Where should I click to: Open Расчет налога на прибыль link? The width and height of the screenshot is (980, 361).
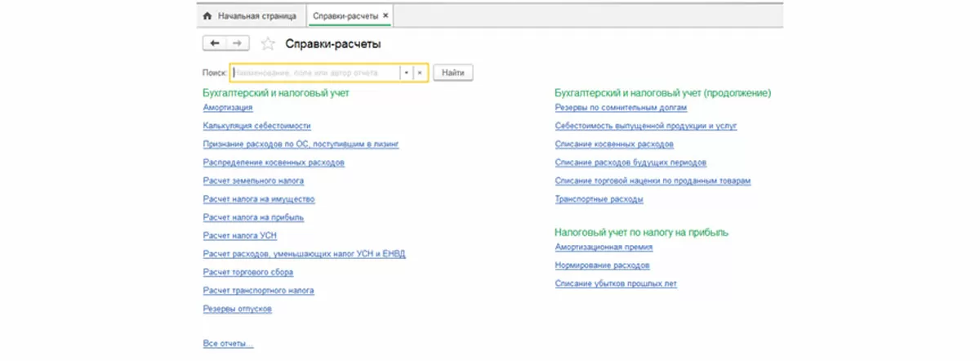(x=253, y=217)
